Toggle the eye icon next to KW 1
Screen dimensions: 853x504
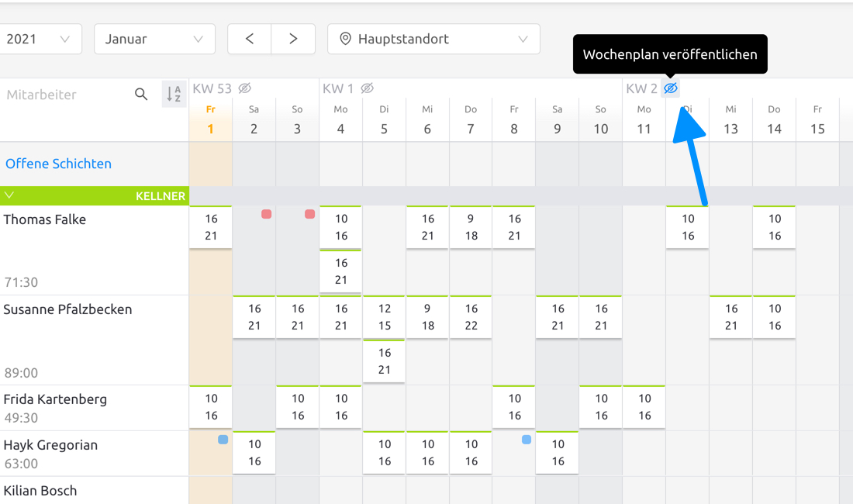pos(367,88)
